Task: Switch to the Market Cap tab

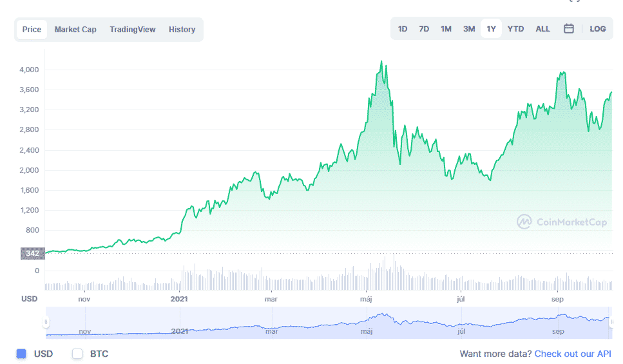Action: (x=75, y=30)
